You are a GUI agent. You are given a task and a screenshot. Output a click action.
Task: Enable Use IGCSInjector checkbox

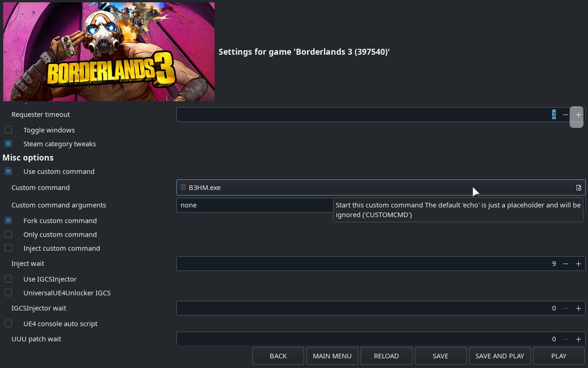coord(8,279)
